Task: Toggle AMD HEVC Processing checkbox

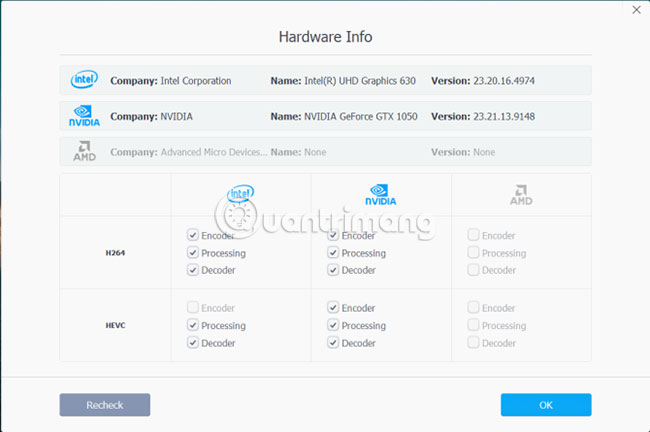Action: pyautogui.click(x=473, y=325)
